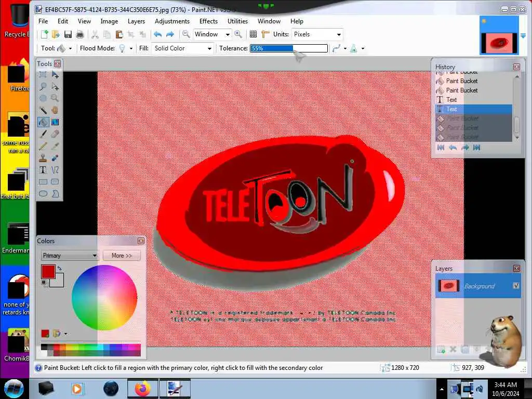This screenshot has width=532, height=399.
Task: Click the Tolerance 55% slider bar
Action: point(289,48)
